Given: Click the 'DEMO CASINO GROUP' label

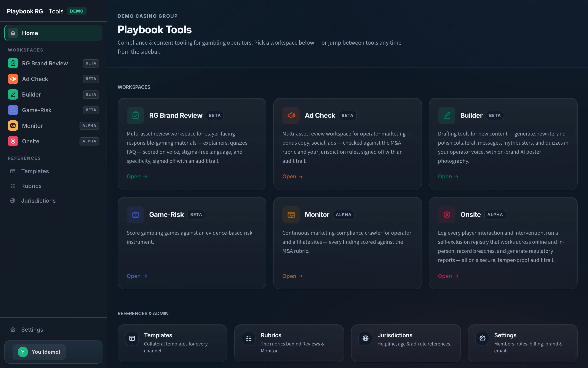Looking at the screenshot, I should [x=147, y=16].
